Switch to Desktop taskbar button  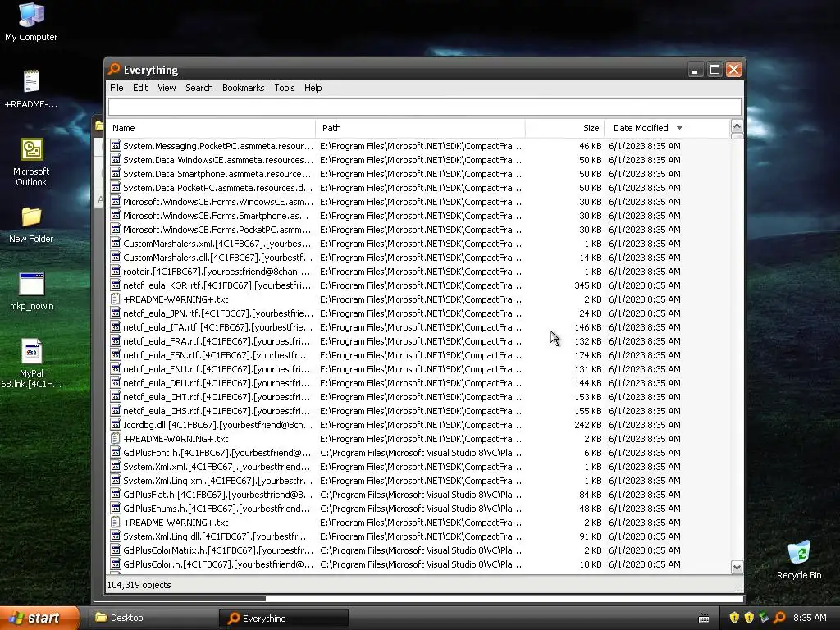tap(152, 618)
